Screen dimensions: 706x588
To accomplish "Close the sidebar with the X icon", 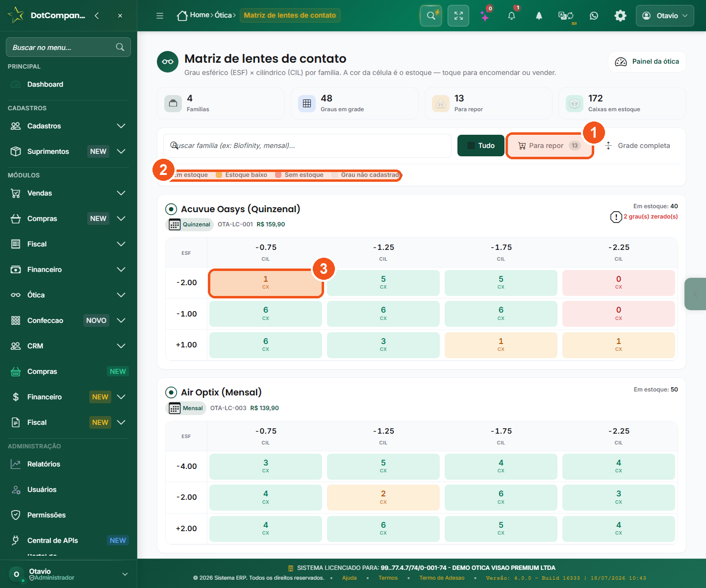I will (x=120, y=16).
